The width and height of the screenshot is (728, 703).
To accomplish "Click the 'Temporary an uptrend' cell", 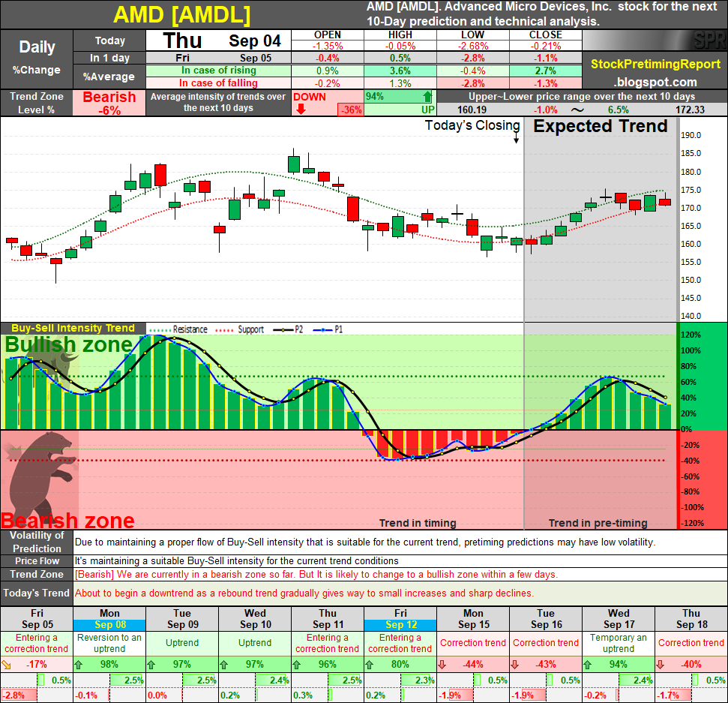I will pyautogui.click(x=619, y=643).
